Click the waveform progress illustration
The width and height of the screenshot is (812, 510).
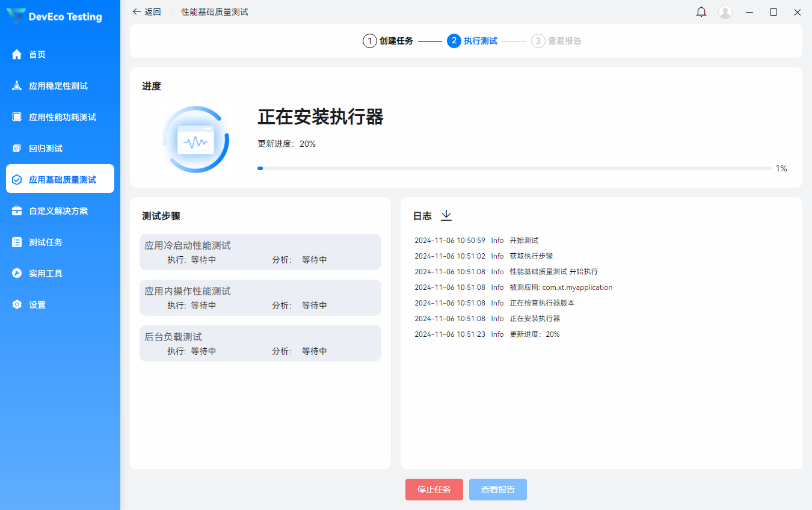(195, 140)
